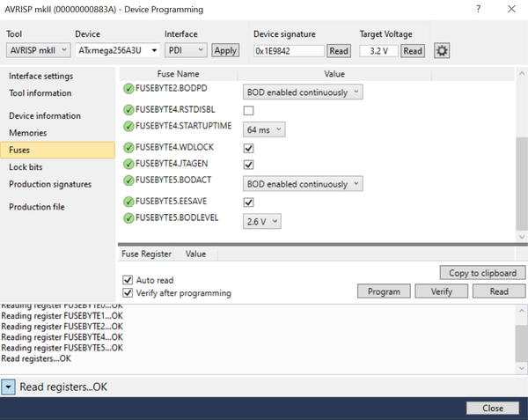Click the Fuse Register column header
Screen dimensions: 528x420
tap(146, 254)
